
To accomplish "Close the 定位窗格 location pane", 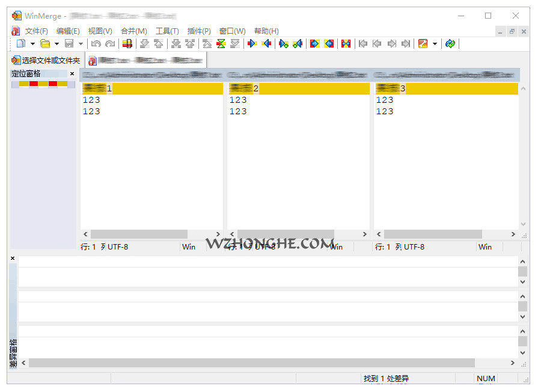I will click(x=72, y=74).
